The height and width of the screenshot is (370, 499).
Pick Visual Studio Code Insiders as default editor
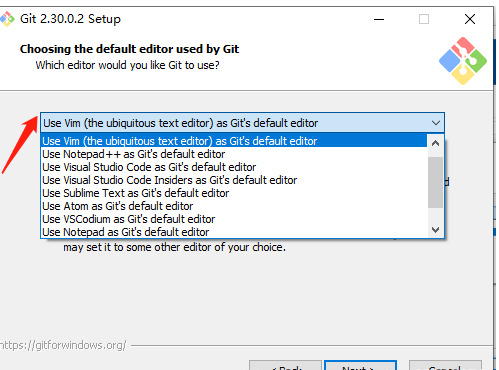(x=234, y=180)
